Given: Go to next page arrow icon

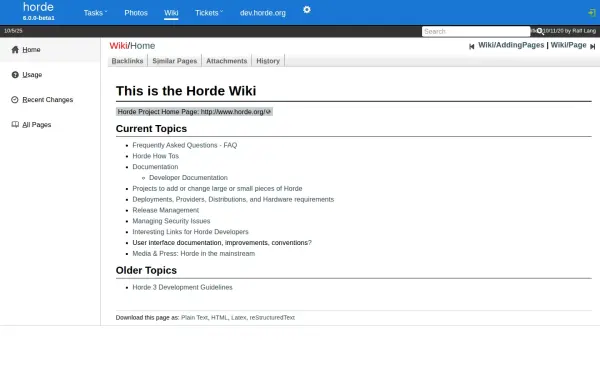Looking at the screenshot, I should [x=592, y=46].
